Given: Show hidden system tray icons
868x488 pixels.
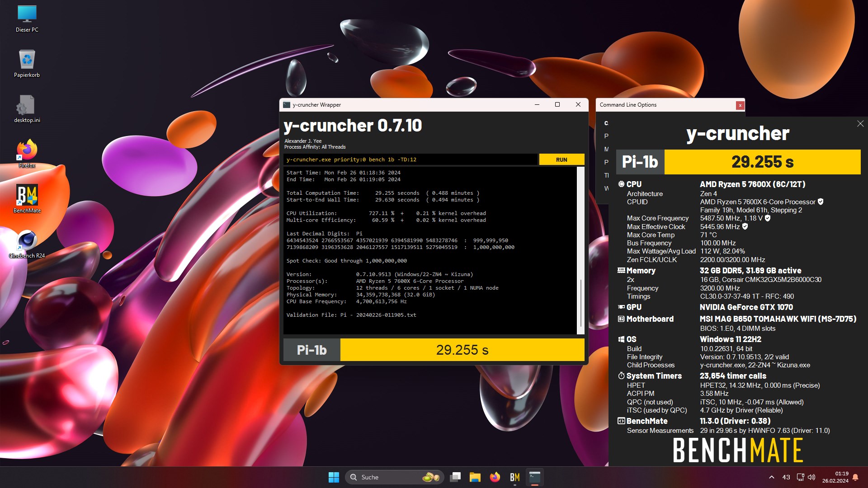Looking at the screenshot, I should coord(772,477).
